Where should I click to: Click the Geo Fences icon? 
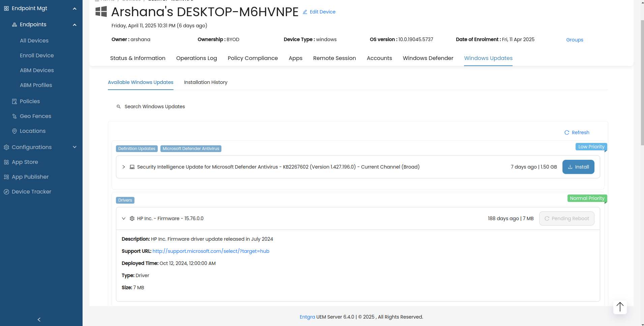pos(14,116)
